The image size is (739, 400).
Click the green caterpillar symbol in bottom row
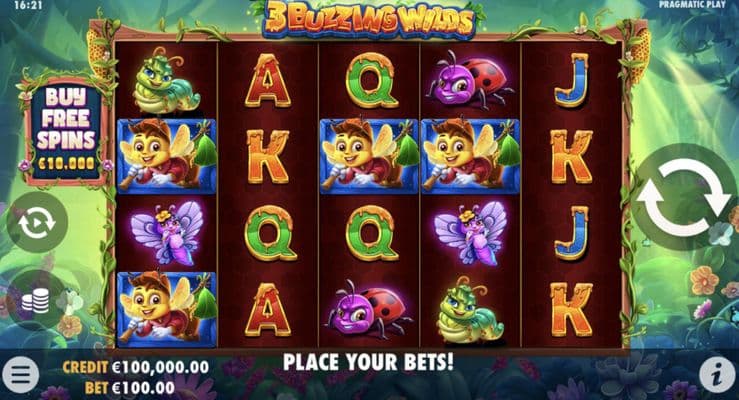click(470, 310)
